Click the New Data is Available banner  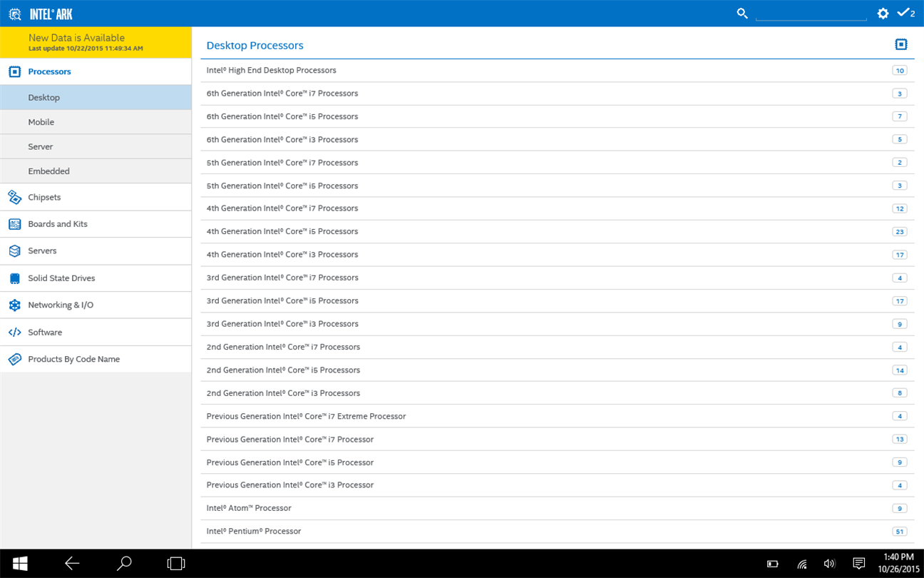pyautogui.click(x=96, y=42)
